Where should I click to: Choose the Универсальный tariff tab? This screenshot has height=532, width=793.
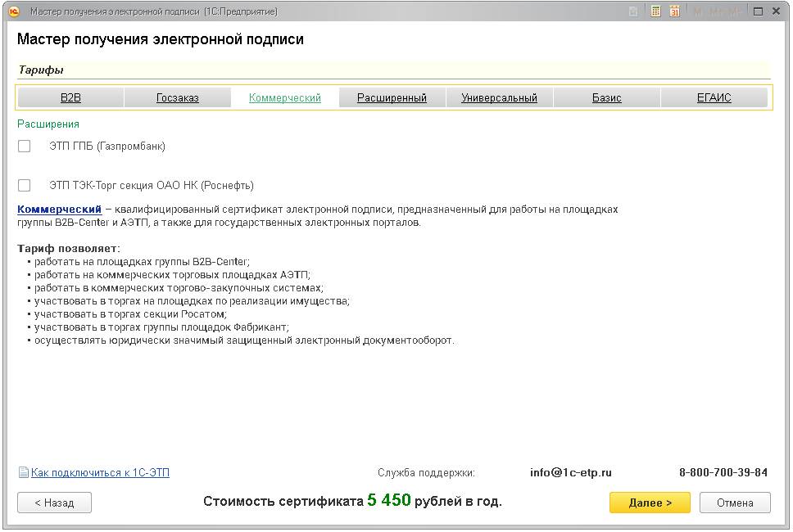click(499, 97)
